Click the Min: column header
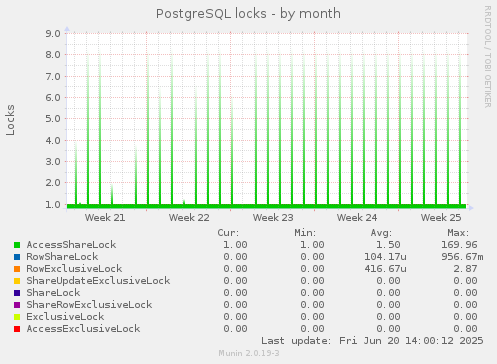The height and width of the screenshot is (364, 497). (305, 233)
